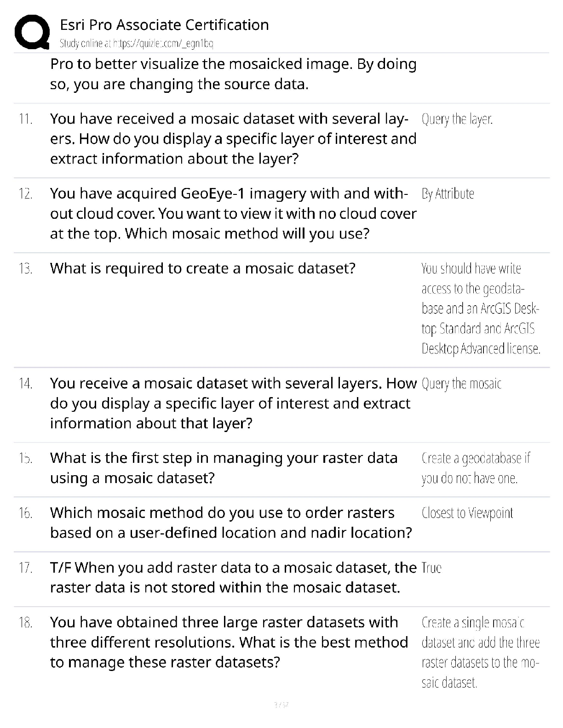Click the 'Create a geodatabase' answer
The image size is (563, 728).
click(476, 468)
